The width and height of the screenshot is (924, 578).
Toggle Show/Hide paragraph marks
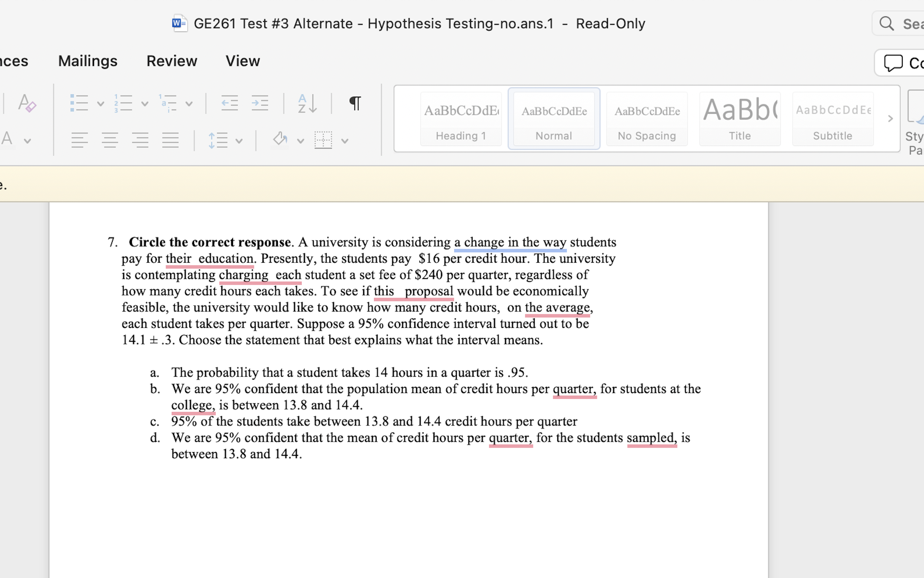[355, 103]
